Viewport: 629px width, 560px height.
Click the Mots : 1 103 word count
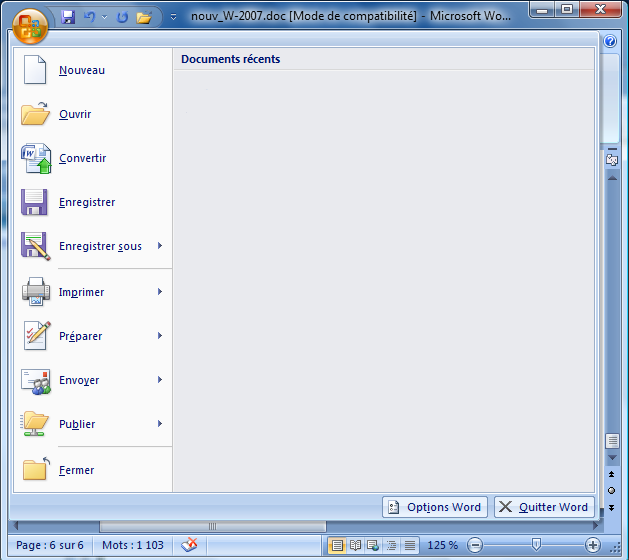pyautogui.click(x=133, y=545)
